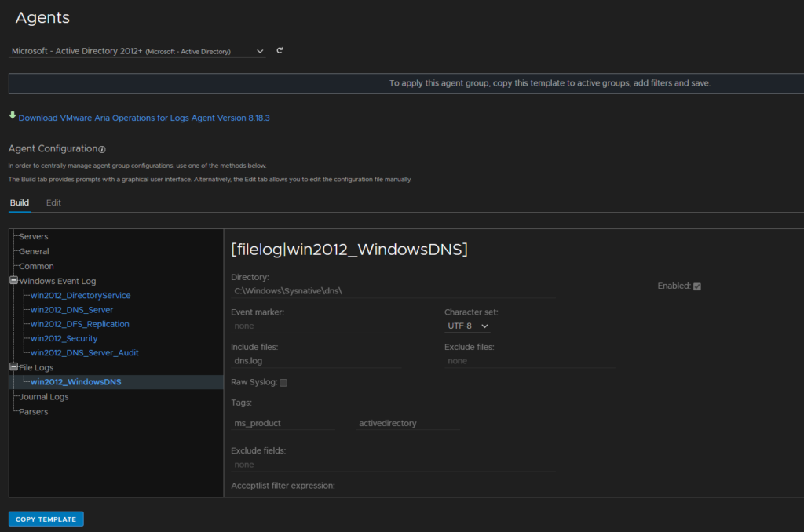This screenshot has width=804, height=532.
Task: Click the Acceptlist filter expression label
Action: [x=283, y=486]
